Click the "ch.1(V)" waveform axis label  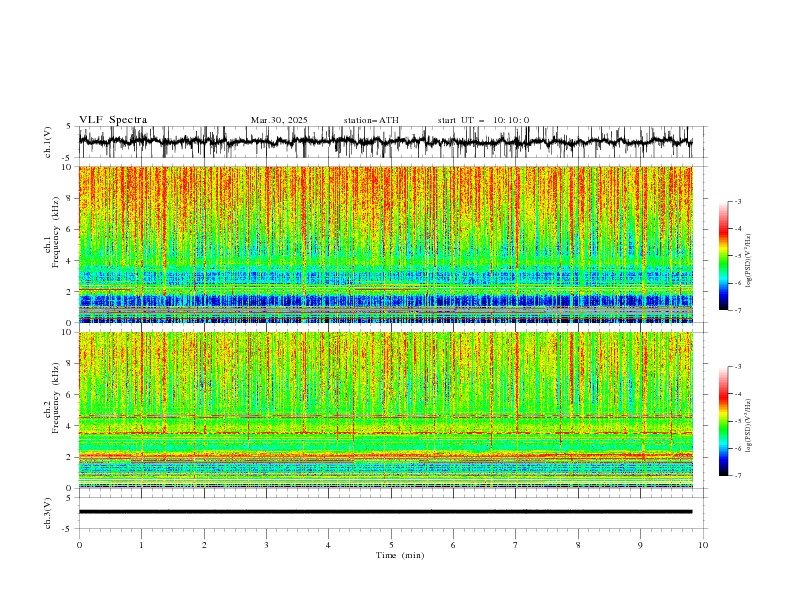pos(48,142)
